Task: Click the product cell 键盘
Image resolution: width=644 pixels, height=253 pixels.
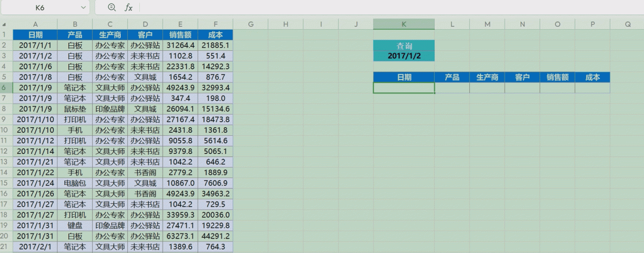Action: click(75, 225)
